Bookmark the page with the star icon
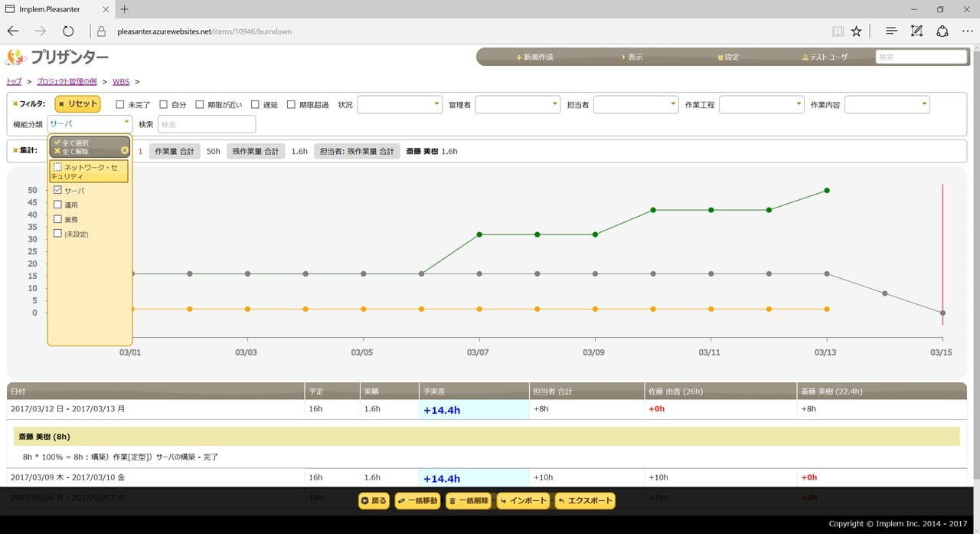The image size is (980, 534). coord(857,31)
